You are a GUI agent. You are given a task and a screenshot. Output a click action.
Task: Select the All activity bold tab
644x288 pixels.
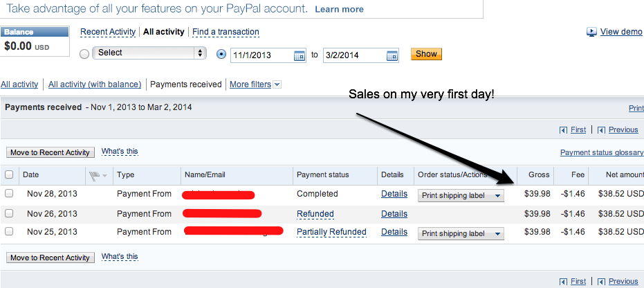click(x=163, y=32)
